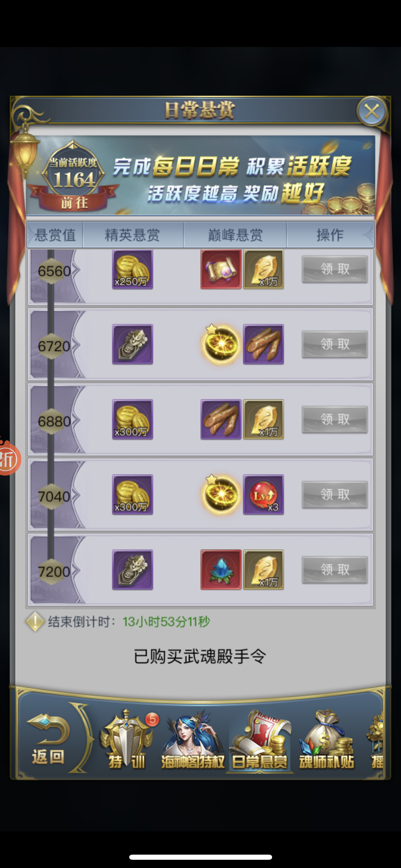This screenshot has height=868, width=401.
Task: Return with the 返回 back arrow
Action: (x=49, y=740)
